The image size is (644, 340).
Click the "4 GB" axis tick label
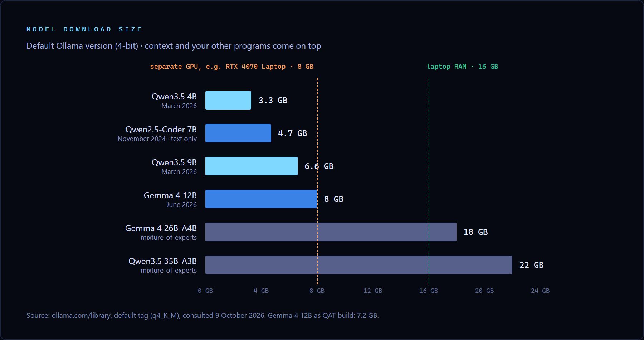(261, 291)
